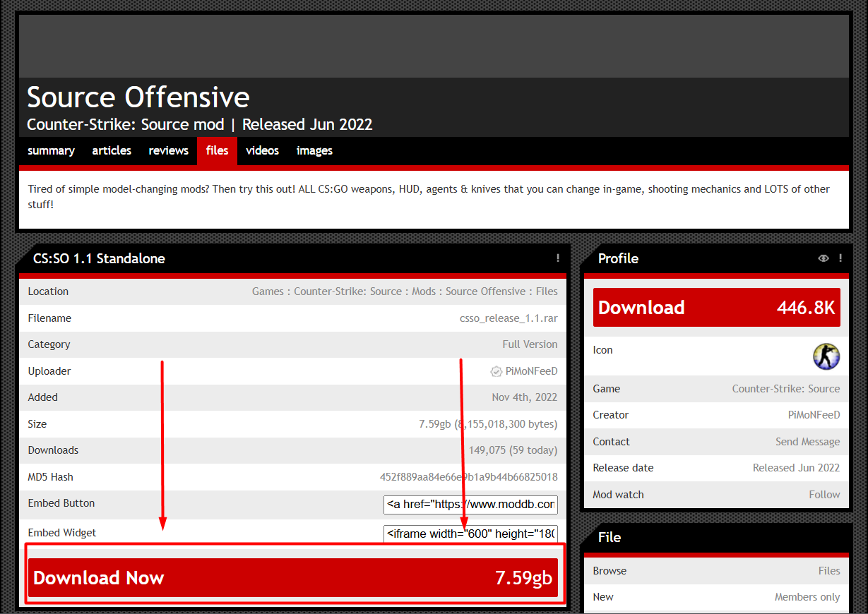Click Follow next to Mod watch
Viewport: 868px width, 614px height.
pos(825,495)
